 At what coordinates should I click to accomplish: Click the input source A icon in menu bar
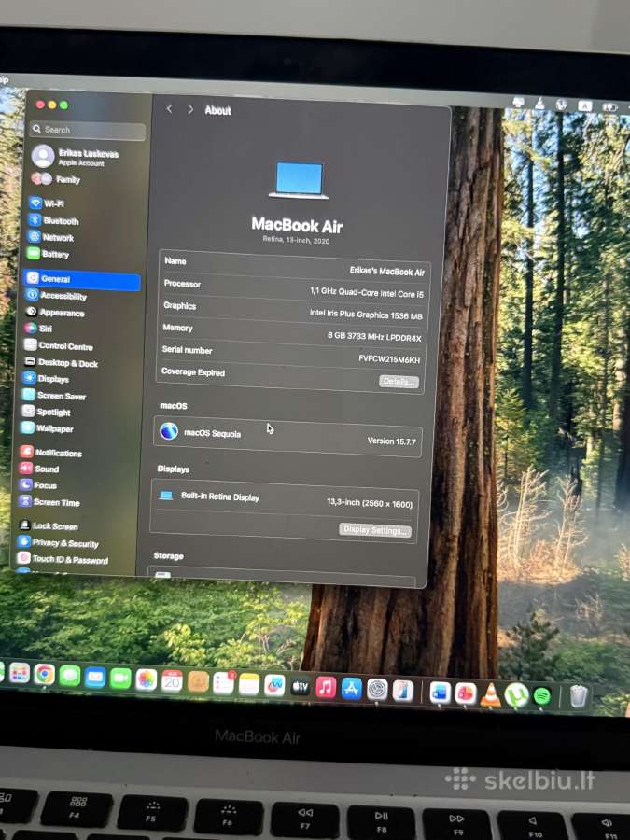click(584, 106)
